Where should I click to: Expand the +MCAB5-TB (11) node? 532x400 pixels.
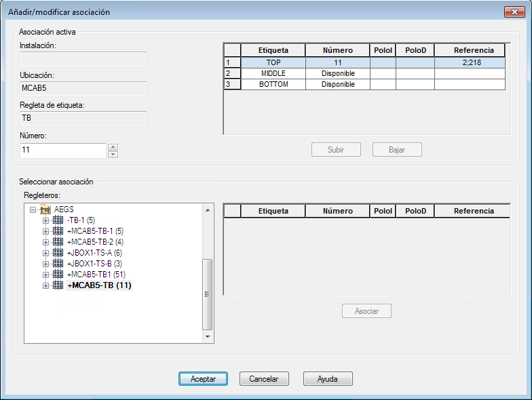pyautogui.click(x=45, y=286)
